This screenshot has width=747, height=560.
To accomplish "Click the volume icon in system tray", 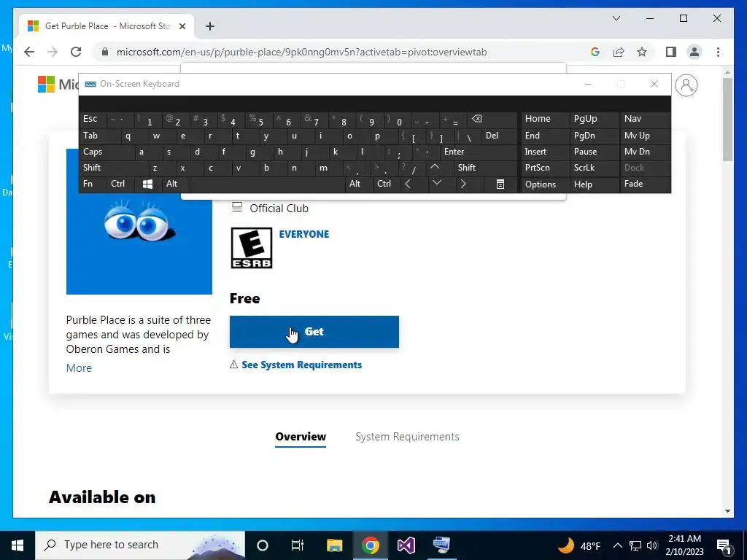I will coord(651,545).
